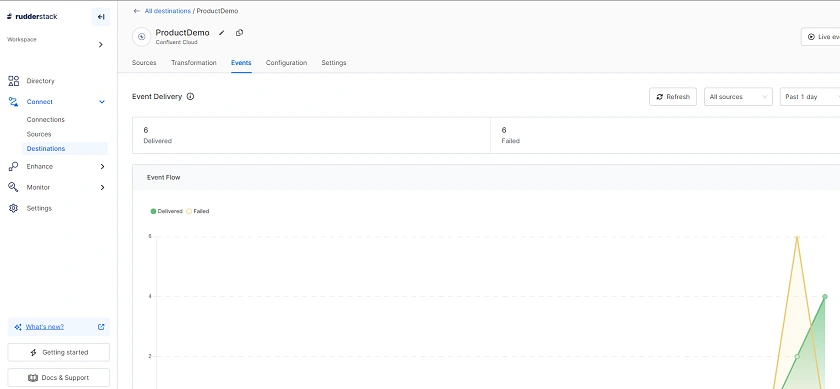This screenshot has width=840, height=389.
Task: Collapse the Connect section chevron
Action: (102, 102)
